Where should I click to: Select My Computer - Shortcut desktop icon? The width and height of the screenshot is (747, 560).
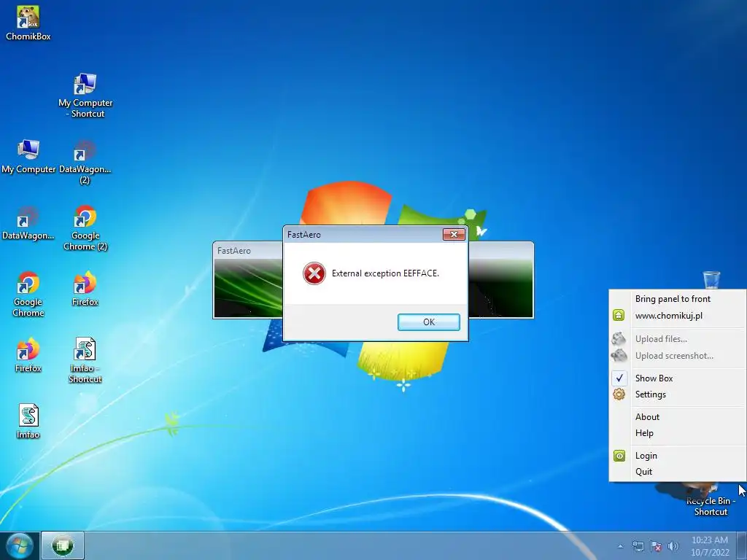point(85,96)
